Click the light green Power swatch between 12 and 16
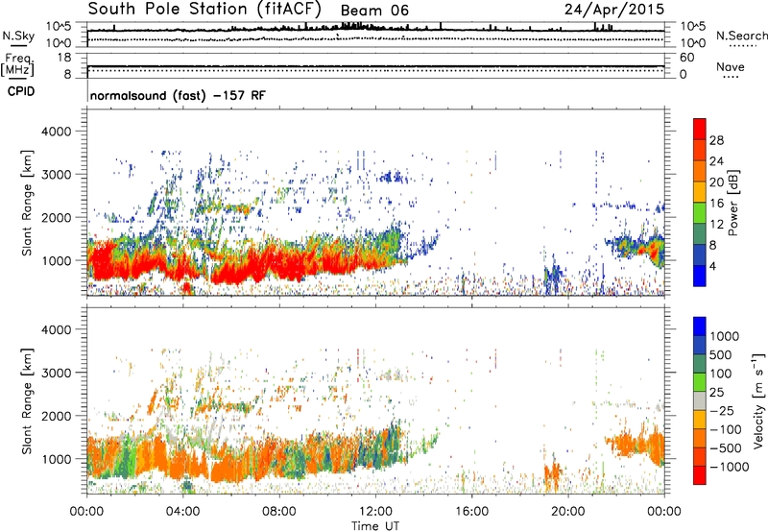Viewport: 768px width, 532px height. (x=700, y=213)
